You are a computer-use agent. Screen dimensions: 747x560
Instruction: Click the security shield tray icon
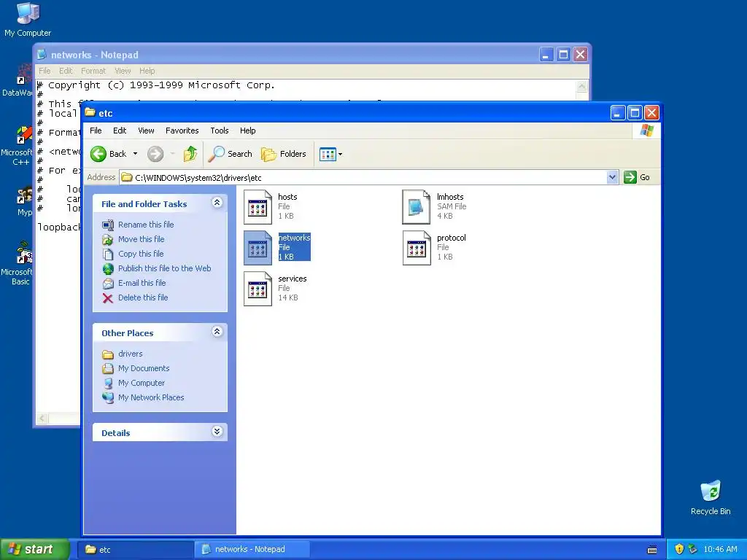tap(679, 549)
